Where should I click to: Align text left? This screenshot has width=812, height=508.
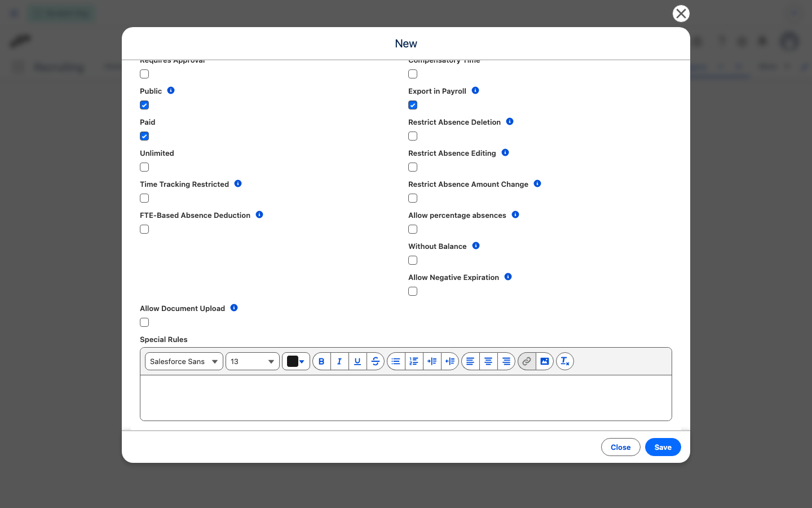pos(470,361)
